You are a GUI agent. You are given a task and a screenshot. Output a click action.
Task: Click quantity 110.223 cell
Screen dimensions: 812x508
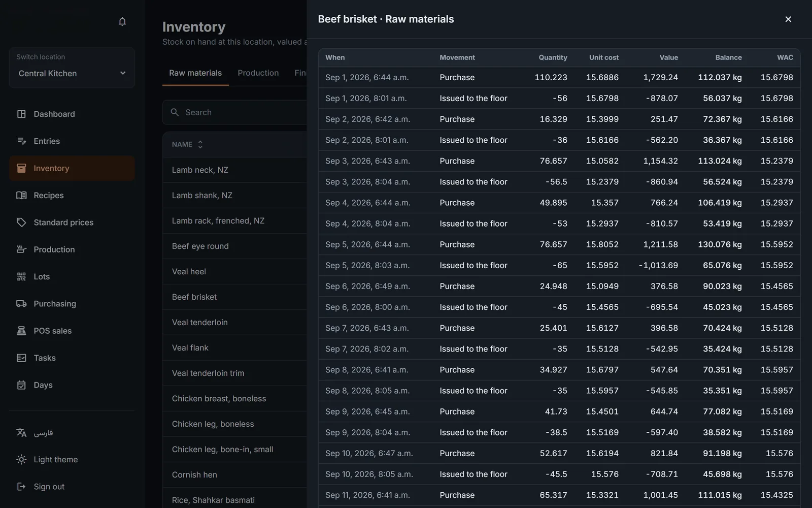[551, 77]
